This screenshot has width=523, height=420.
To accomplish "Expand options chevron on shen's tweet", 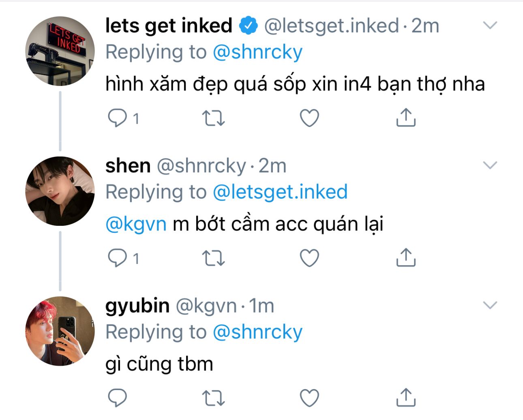I will tap(490, 165).
